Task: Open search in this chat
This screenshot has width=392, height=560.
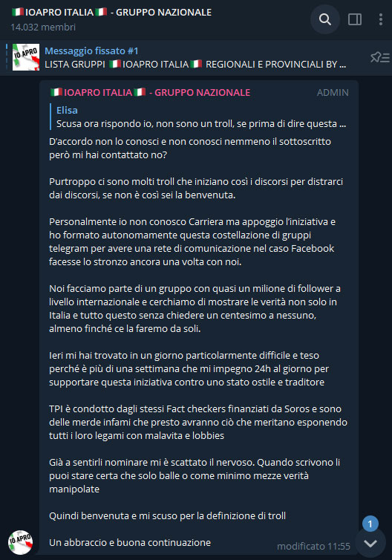Action: pos(324,19)
